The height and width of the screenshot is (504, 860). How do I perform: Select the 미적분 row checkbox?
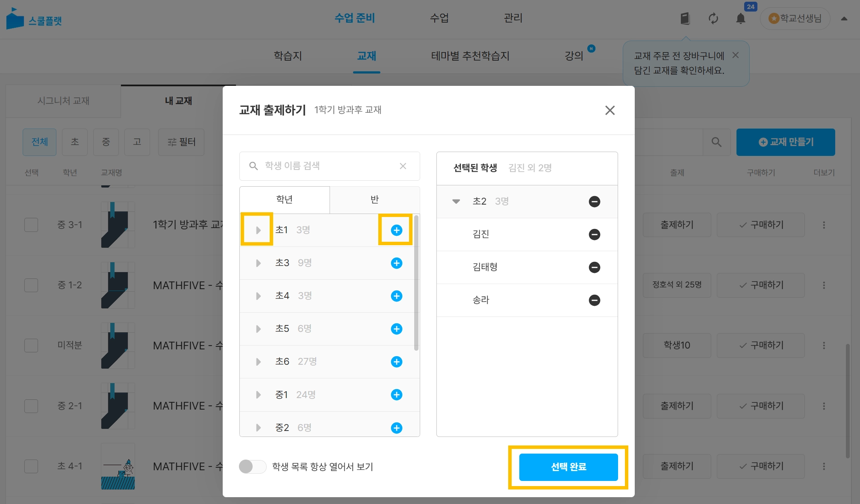(31, 346)
